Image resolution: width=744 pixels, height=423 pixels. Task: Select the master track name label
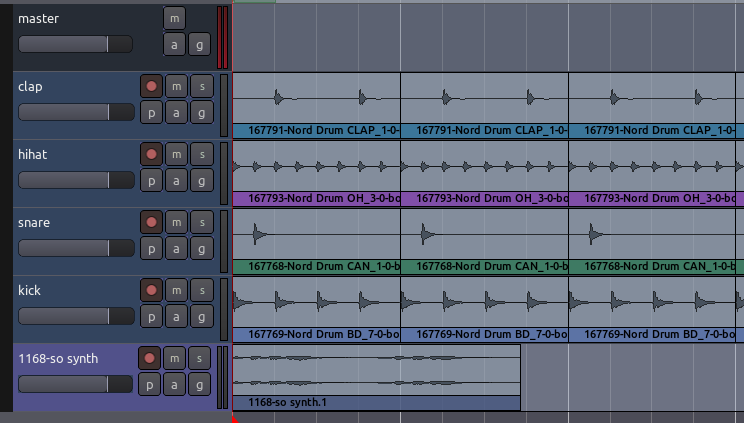pyautogui.click(x=38, y=19)
